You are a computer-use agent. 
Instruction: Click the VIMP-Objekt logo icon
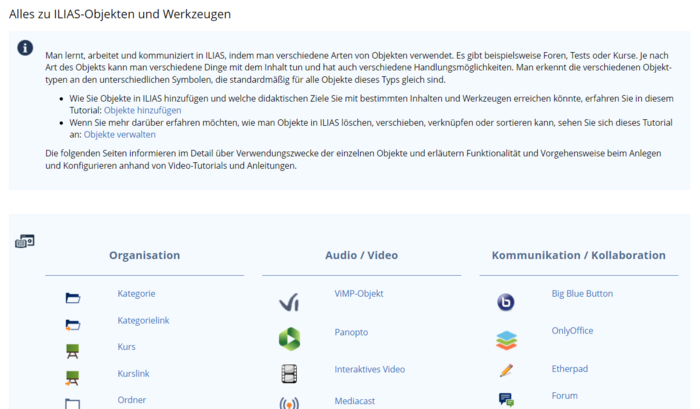(x=289, y=302)
